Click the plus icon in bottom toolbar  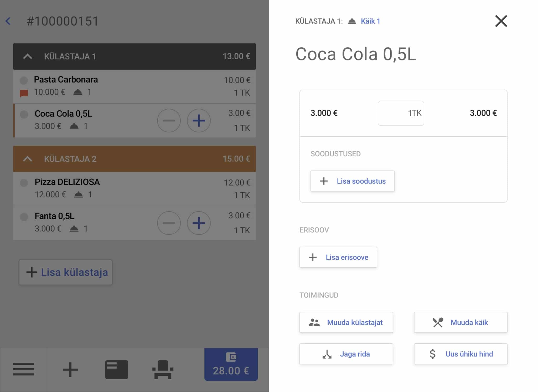click(x=70, y=369)
